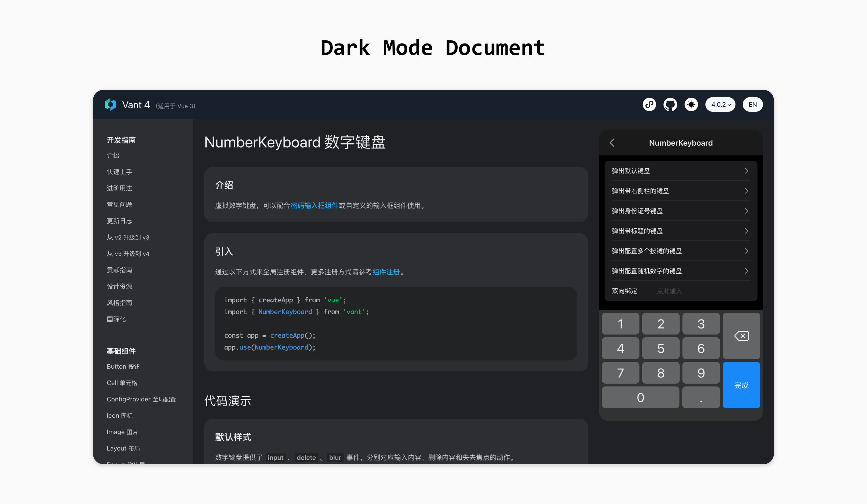Toggle light/dark theme with the sun icon
The height and width of the screenshot is (504, 867).
click(x=691, y=104)
